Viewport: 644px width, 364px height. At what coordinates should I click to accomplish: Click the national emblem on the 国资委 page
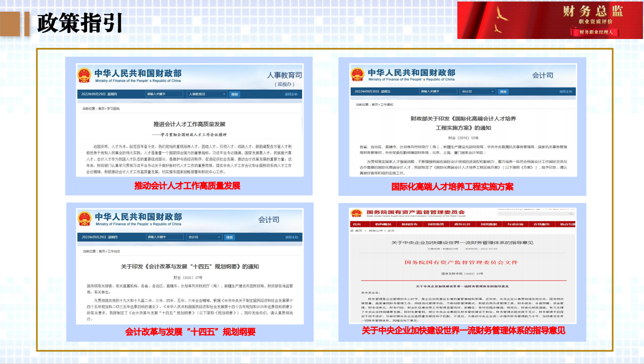(357, 213)
